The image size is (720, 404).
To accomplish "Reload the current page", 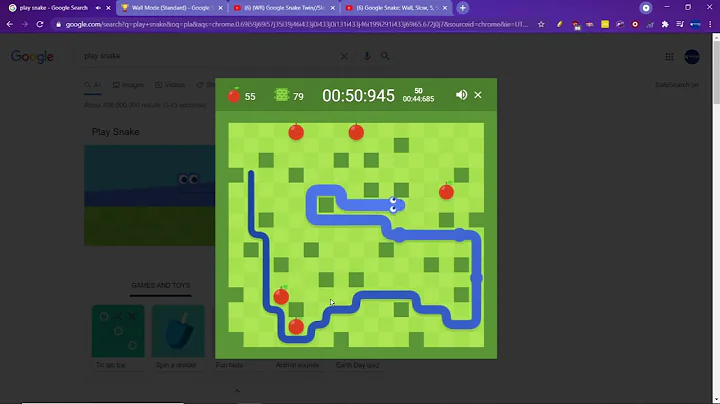I will click(40, 24).
